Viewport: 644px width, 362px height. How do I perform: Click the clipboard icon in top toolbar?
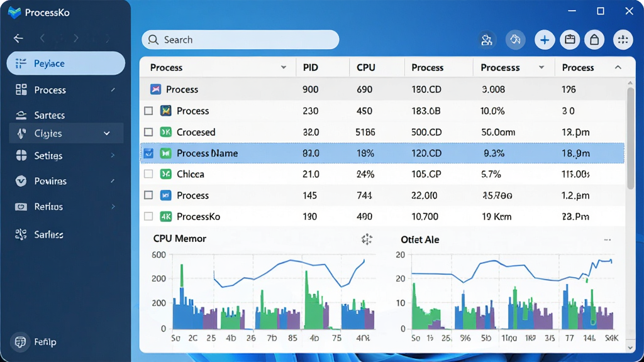pos(570,40)
